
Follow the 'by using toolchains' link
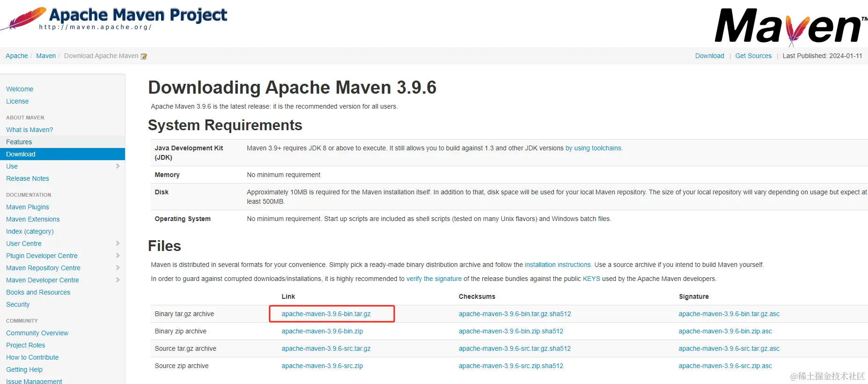[594, 148]
